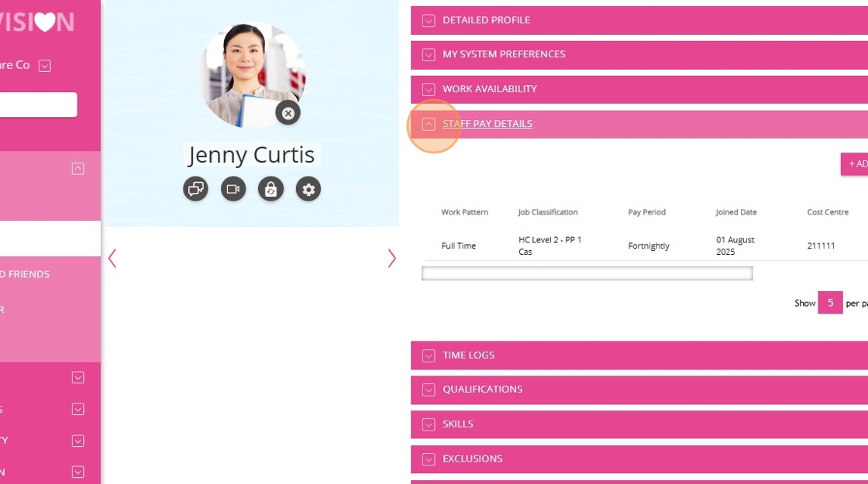The image size is (868, 484).
Task: Open company selector dropdown in sidebar
Action: click(x=45, y=66)
